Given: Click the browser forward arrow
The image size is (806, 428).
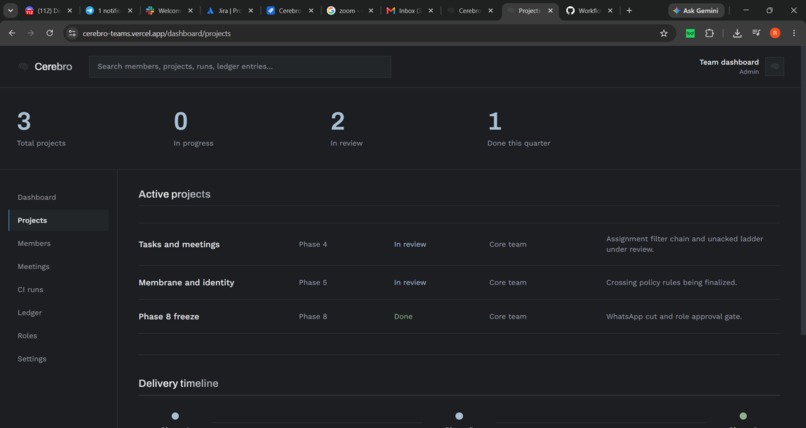Looking at the screenshot, I should [31, 33].
